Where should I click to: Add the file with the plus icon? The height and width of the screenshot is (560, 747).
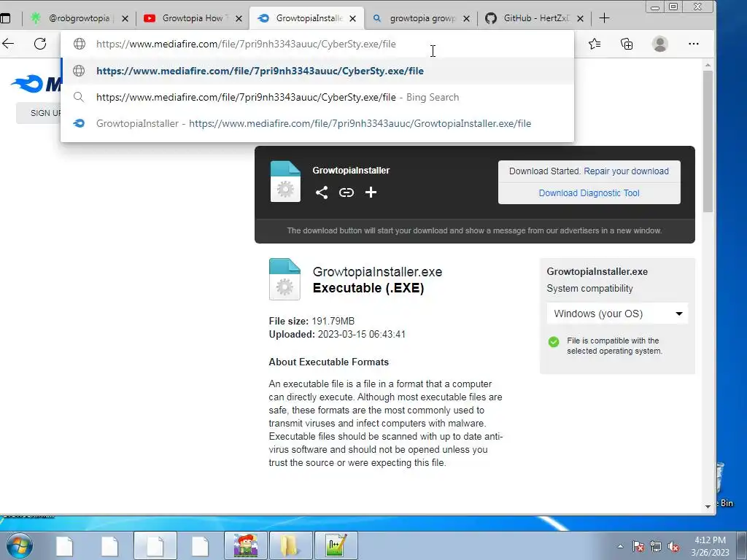[x=371, y=192]
